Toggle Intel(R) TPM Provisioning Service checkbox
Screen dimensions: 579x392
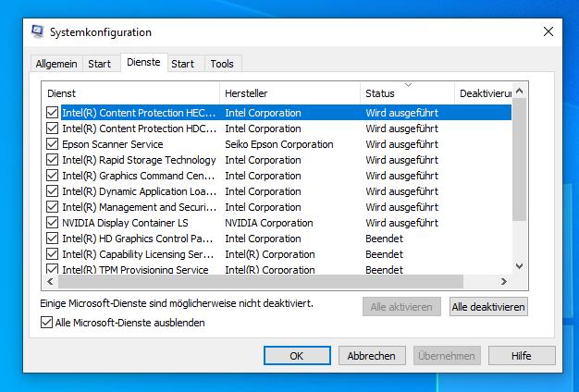coord(53,269)
